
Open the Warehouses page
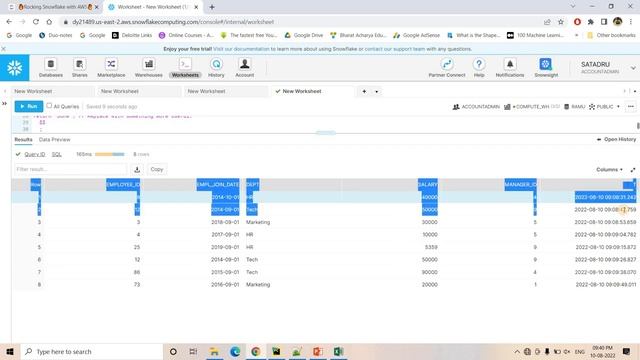pos(149,68)
